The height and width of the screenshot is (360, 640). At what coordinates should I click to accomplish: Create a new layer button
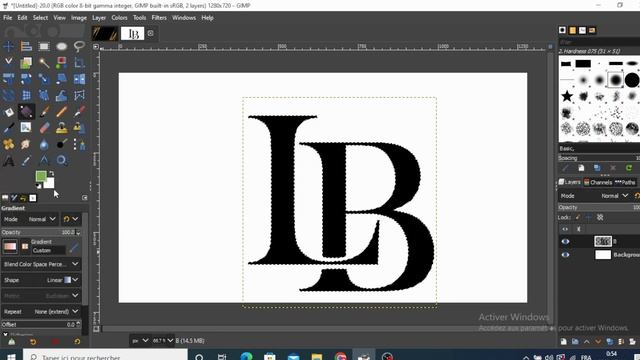[x=564, y=341]
